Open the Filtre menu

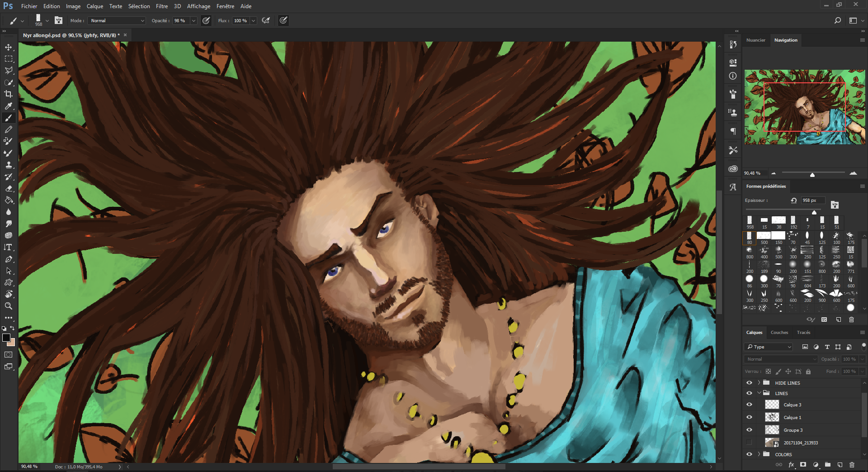coord(161,6)
